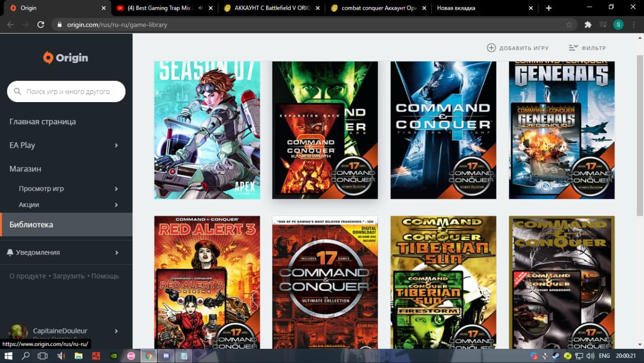Open Command & Conquer 4 Tiberian Twilight tile
Image resolution: width=644 pixels, height=363 pixels.
pos(443,130)
